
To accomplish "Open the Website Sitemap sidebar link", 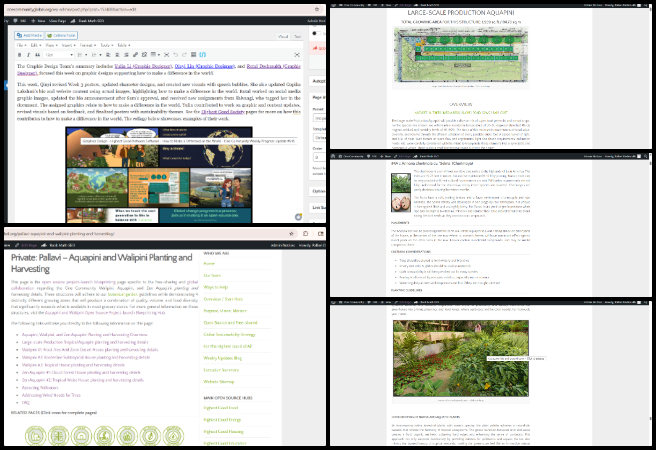I will [219, 381].
